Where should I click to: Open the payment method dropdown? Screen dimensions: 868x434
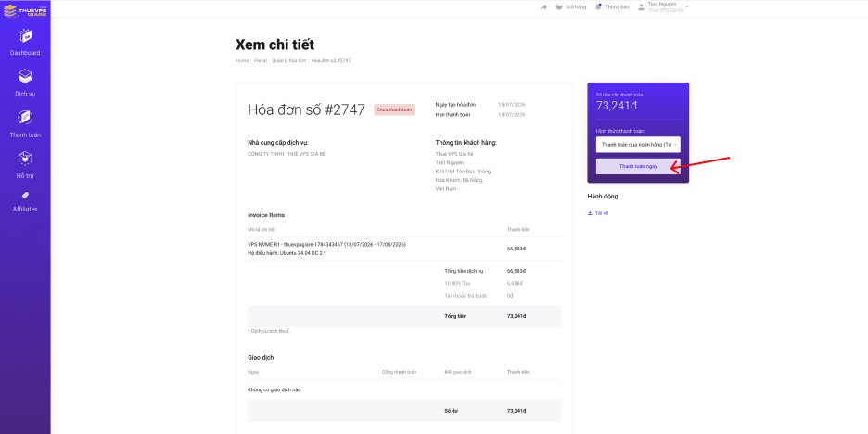point(638,145)
